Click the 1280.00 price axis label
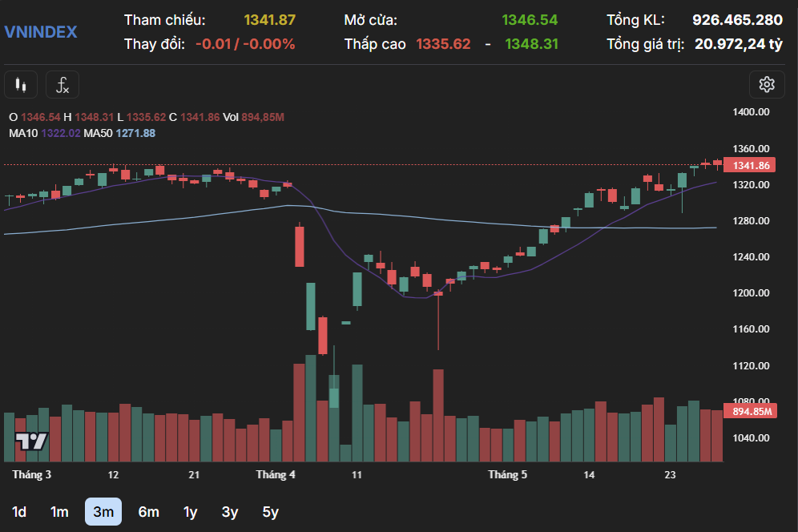The height and width of the screenshot is (532, 798). (x=752, y=221)
